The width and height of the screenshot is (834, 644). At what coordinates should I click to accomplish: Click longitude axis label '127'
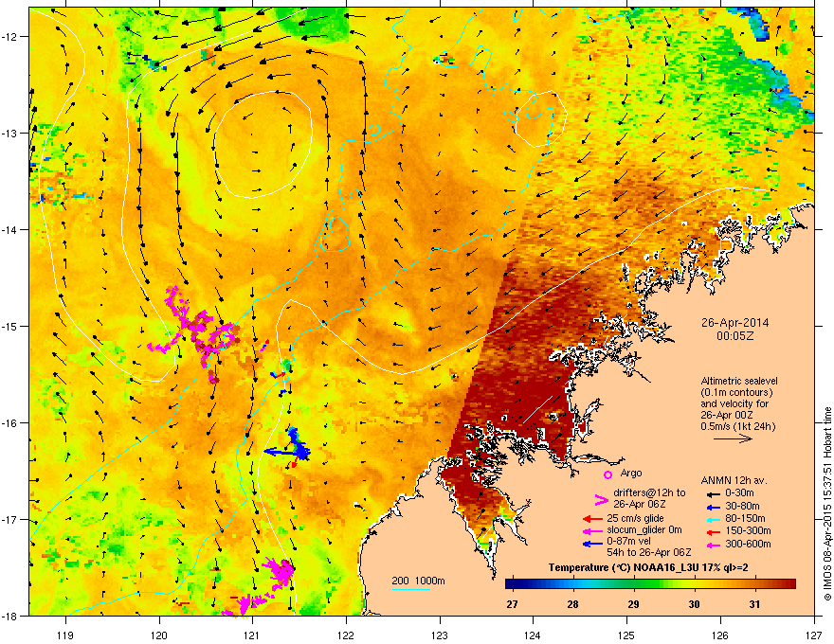[814, 635]
